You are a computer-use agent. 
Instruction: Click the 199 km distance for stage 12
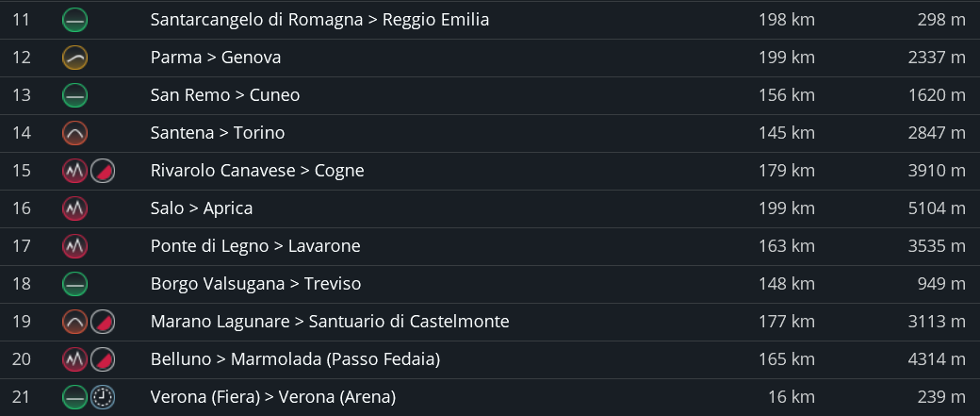click(787, 58)
